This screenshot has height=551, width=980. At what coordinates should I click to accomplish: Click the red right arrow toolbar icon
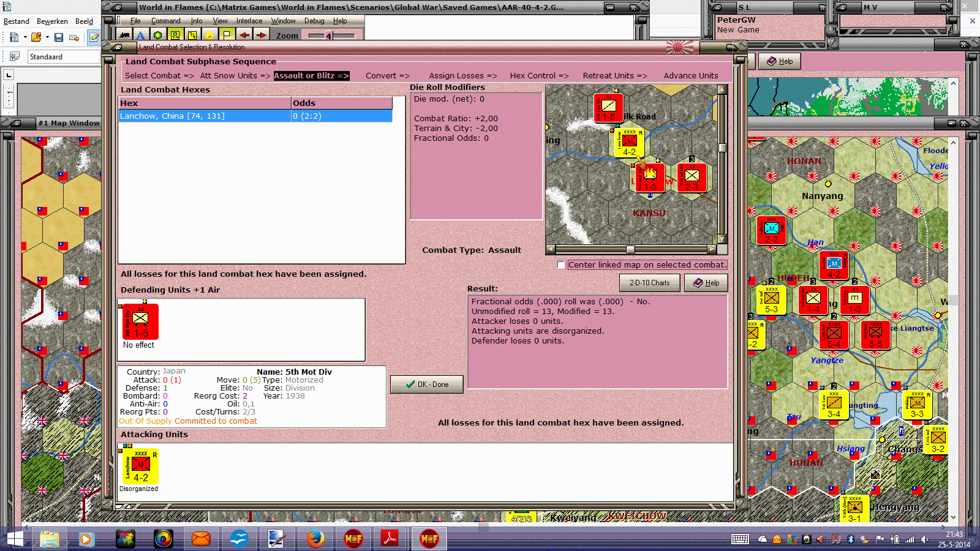(261, 36)
